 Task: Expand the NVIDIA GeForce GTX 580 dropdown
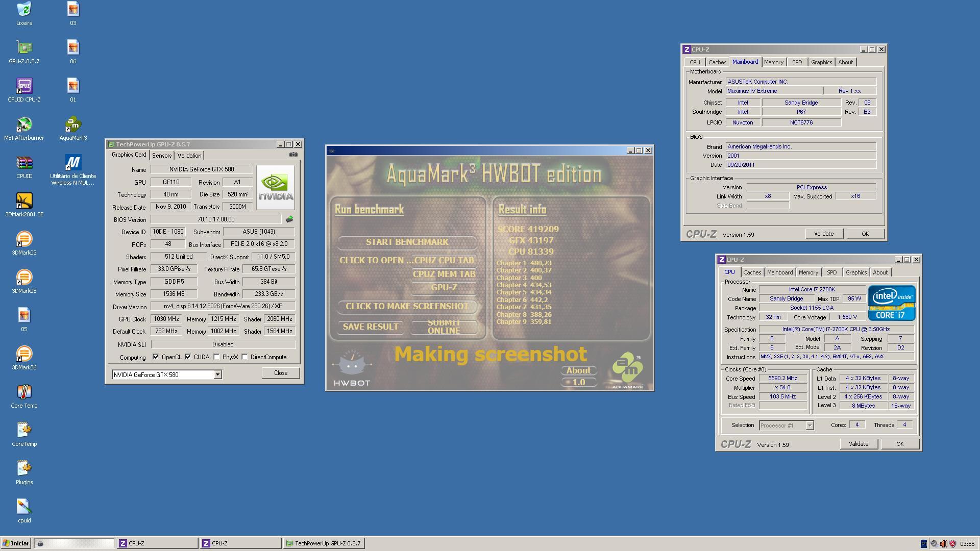coord(217,375)
